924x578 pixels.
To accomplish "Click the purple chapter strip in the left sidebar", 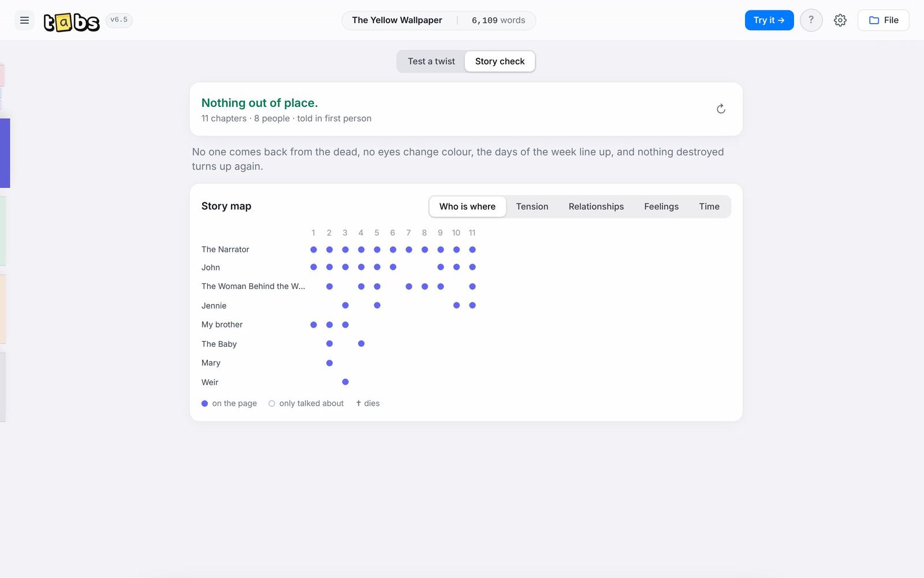I will pyautogui.click(x=5, y=153).
